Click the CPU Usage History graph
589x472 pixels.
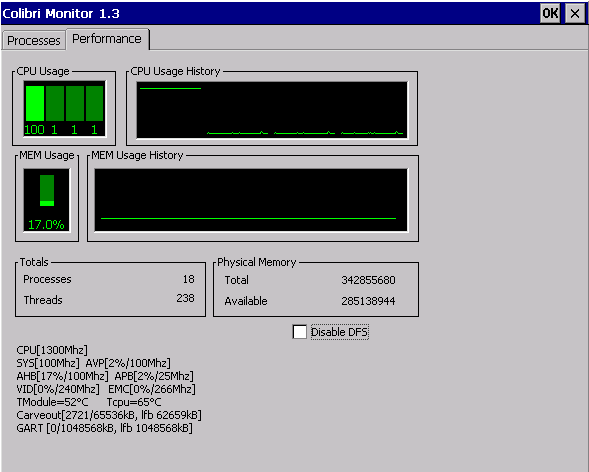tap(272, 110)
